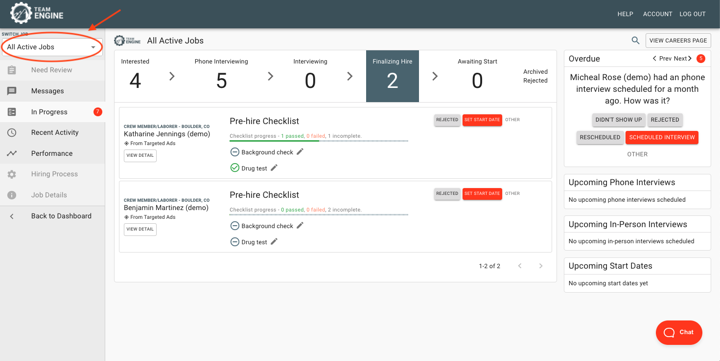This screenshot has height=361, width=720.
Task: Click Set Start Date for Benjamin Martinez
Action: pyautogui.click(x=482, y=194)
